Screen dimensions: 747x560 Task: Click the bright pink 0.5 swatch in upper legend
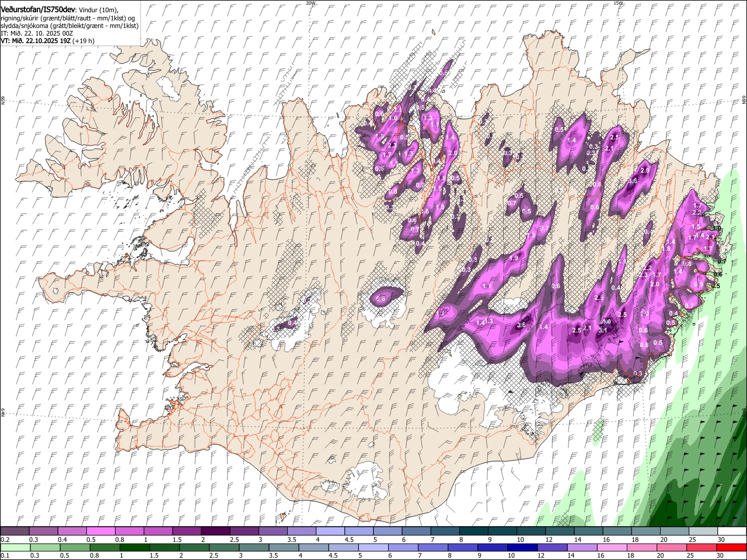click(x=101, y=531)
